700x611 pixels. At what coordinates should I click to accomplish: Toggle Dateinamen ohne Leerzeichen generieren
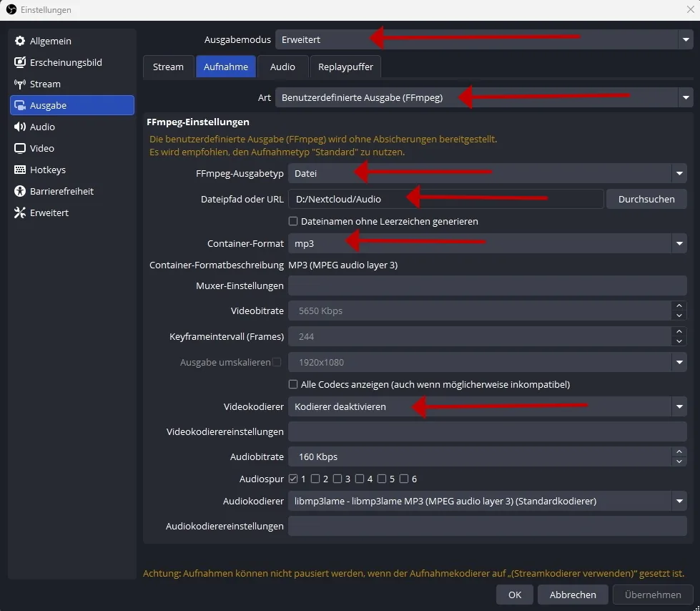[x=293, y=221]
